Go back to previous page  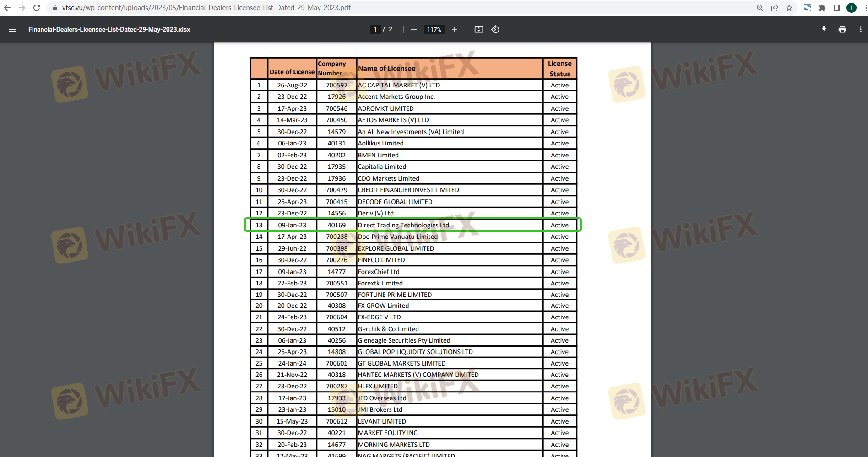point(7,8)
